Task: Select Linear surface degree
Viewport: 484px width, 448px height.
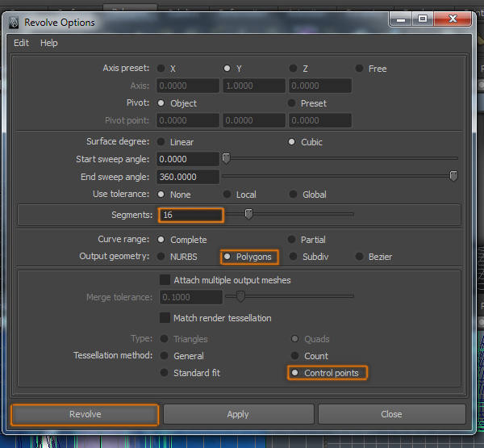Action: tap(162, 142)
